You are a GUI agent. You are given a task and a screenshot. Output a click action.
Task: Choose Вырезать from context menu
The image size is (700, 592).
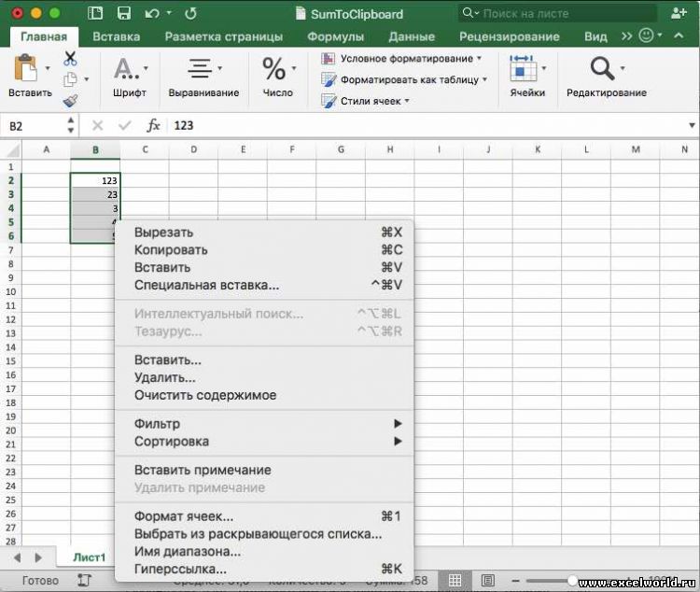264,233
